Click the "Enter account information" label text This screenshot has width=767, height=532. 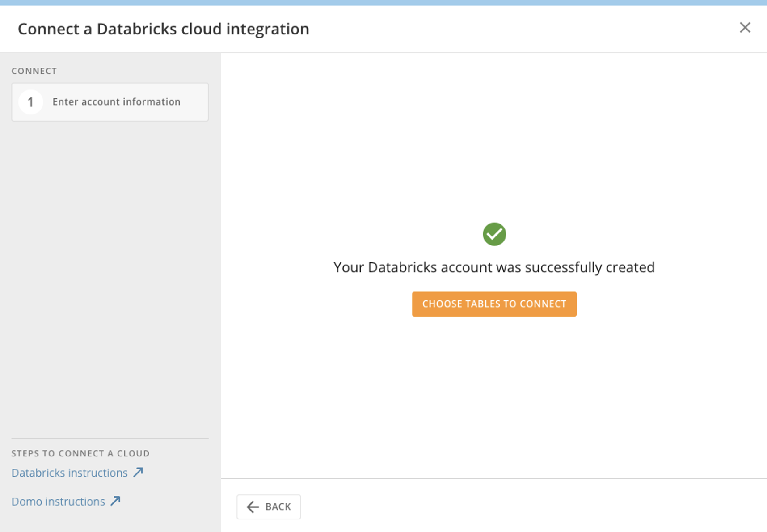116,102
